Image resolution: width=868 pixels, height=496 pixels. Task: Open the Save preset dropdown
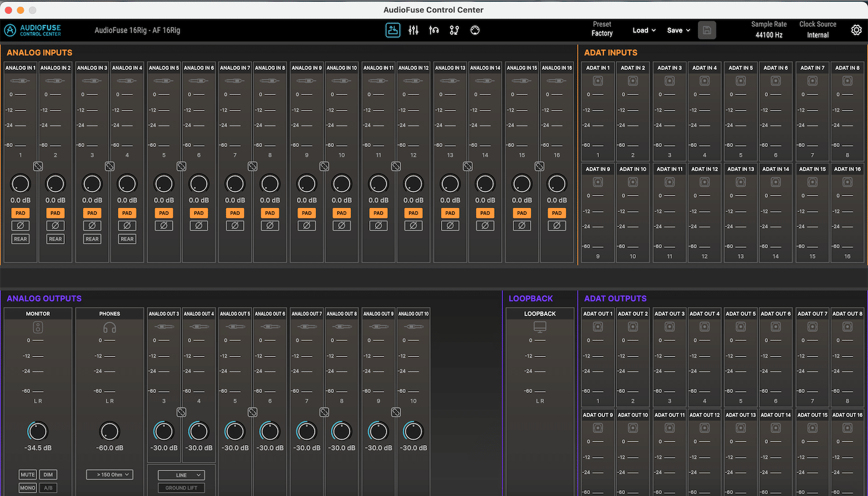pyautogui.click(x=679, y=30)
